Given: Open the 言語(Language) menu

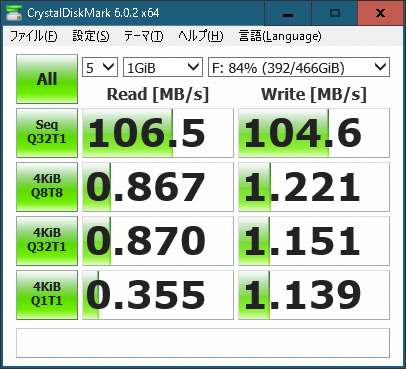Looking at the screenshot, I should point(280,36).
